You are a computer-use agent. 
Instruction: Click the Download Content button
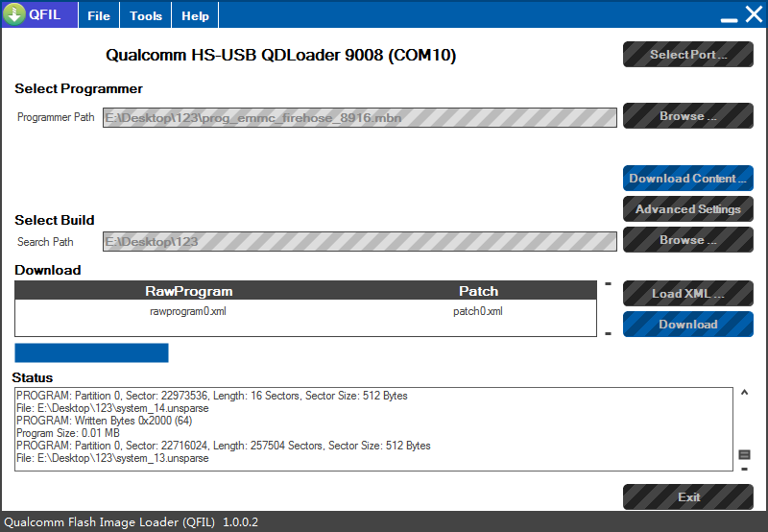tap(687, 179)
